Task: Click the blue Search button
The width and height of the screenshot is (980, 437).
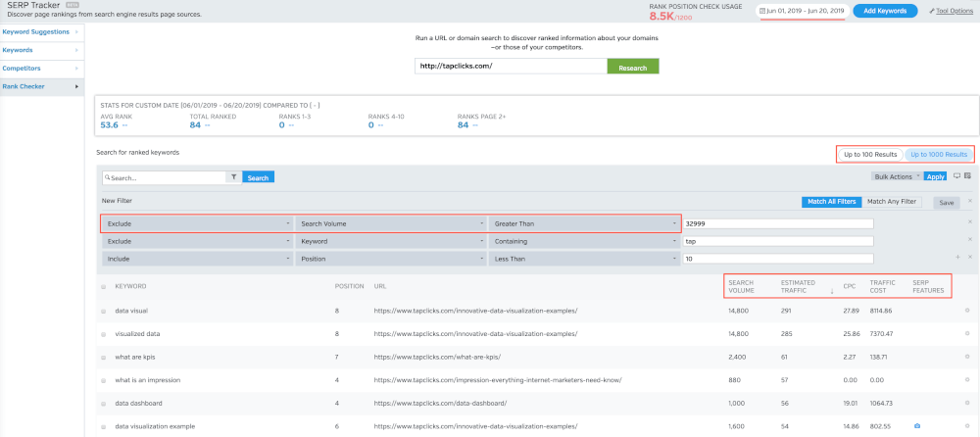Action: pos(258,177)
